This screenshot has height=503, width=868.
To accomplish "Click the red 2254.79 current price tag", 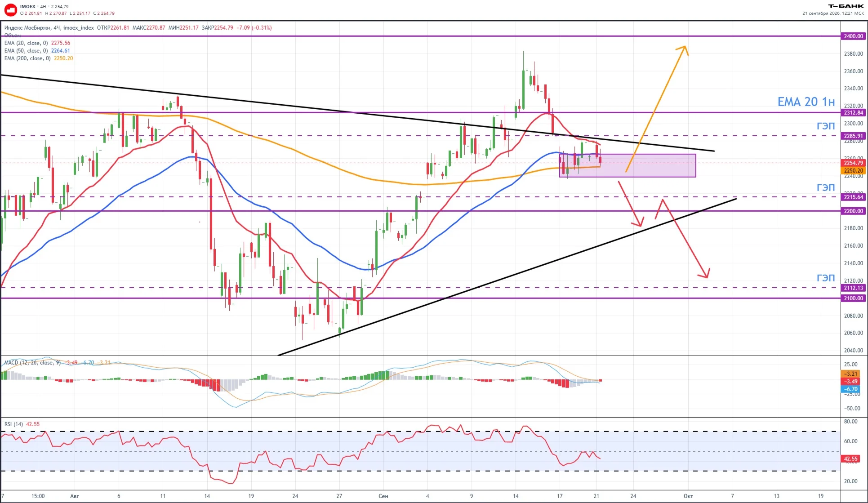I will tap(853, 163).
